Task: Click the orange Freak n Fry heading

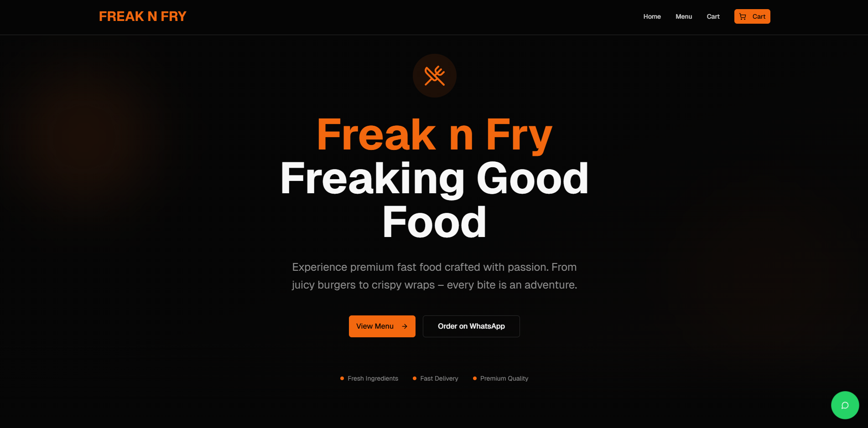Action: 435,134
